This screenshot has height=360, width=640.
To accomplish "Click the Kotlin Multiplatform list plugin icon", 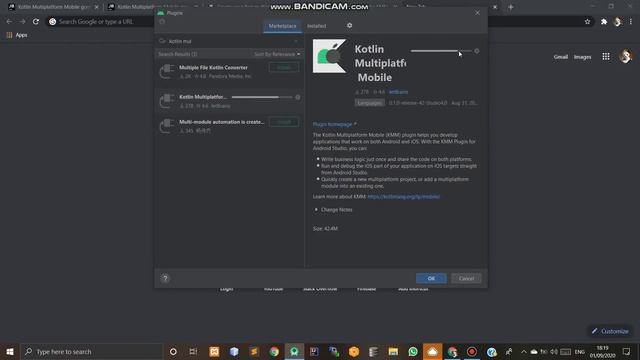I will tap(167, 101).
